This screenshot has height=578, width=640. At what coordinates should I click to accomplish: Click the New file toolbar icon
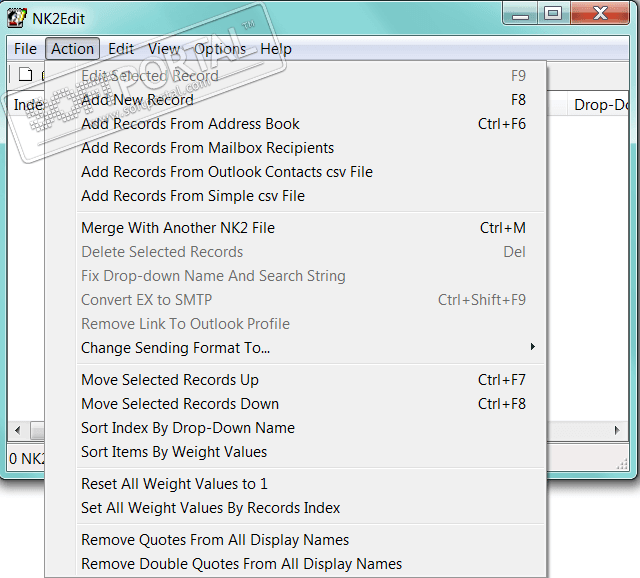[25, 75]
